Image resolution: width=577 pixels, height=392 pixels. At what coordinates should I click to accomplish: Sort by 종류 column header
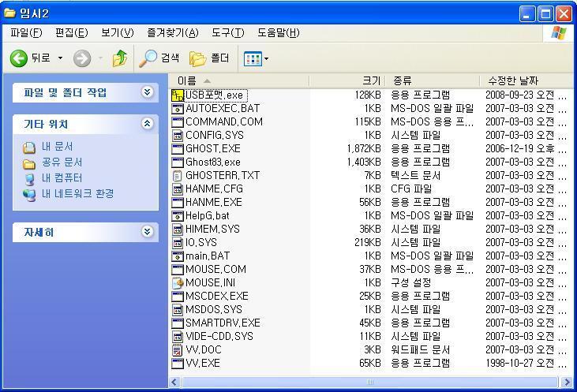tap(433, 80)
